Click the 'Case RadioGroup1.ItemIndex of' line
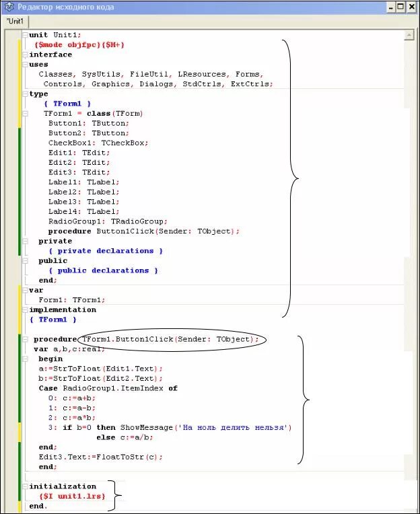420x514 pixels. pyautogui.click(x=108, y=388)
